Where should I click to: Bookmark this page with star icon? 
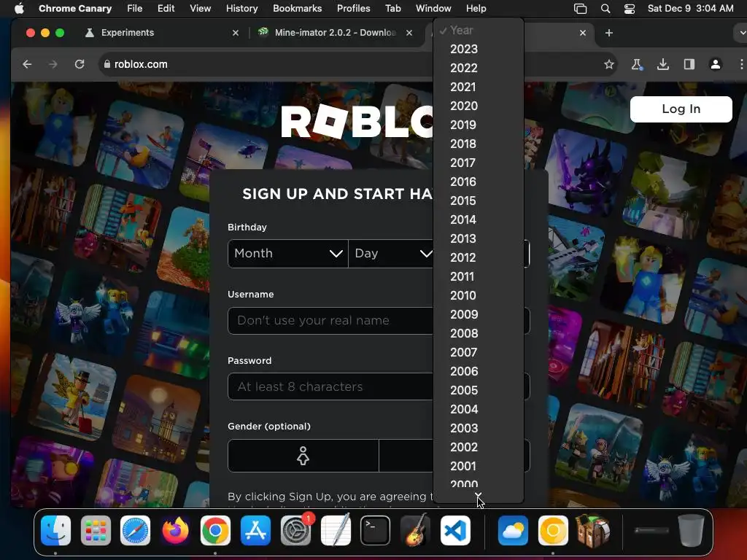pyautogui.click(x=609, y=64)
